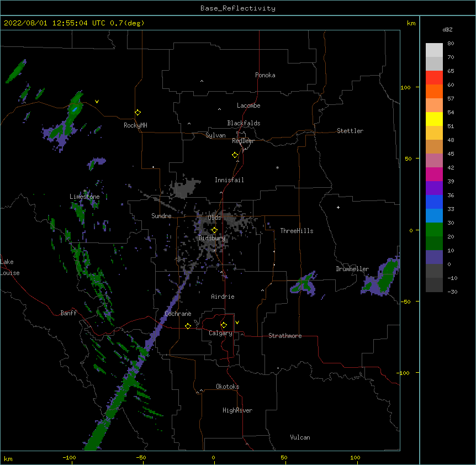Pick the yellow 51-54 dBZ legend swatch
Image resolution: width=476 pixels, height=465 pixels.
point(434,119)
